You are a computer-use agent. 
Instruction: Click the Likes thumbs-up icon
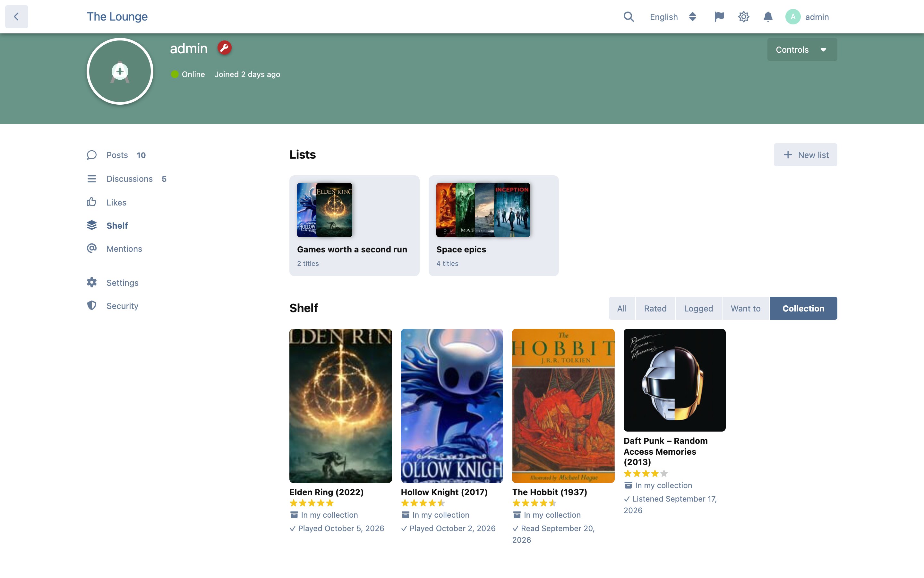tap(92, 202)
